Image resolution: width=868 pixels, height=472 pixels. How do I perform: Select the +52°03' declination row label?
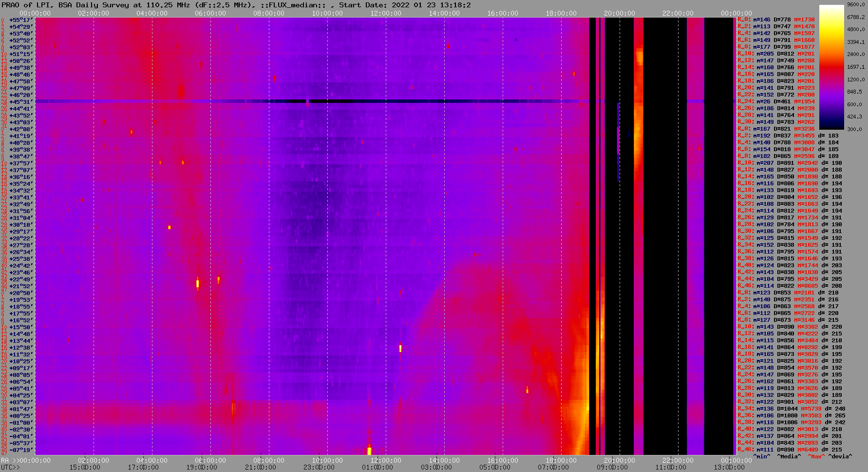coord(21,47)
